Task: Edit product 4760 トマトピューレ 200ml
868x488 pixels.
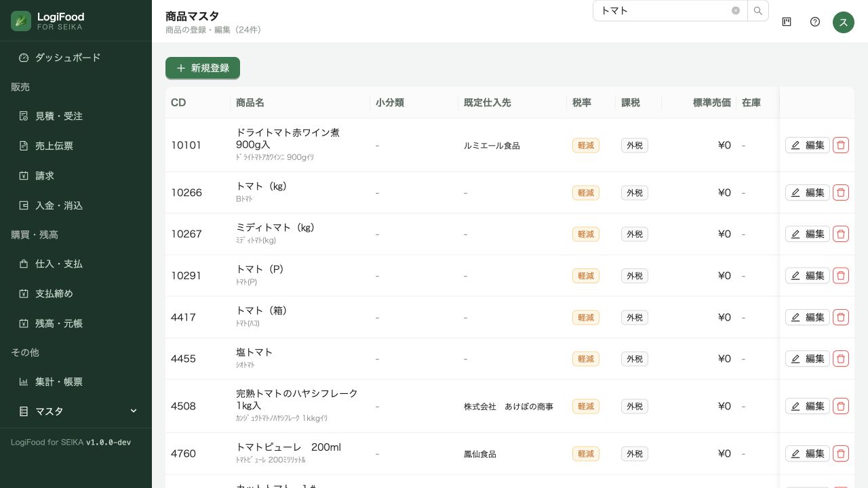Action: coord(808,453)
